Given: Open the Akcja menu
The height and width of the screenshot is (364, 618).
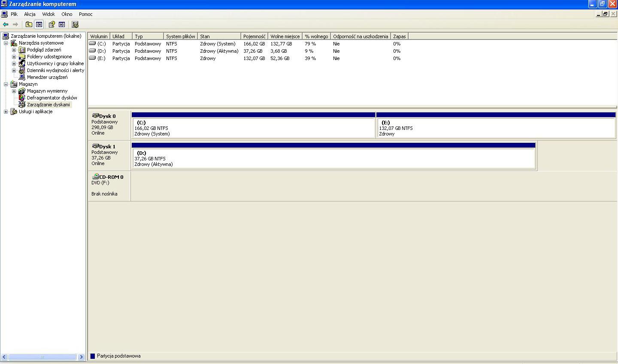Looking at the screenshot, I should point(30,14).
